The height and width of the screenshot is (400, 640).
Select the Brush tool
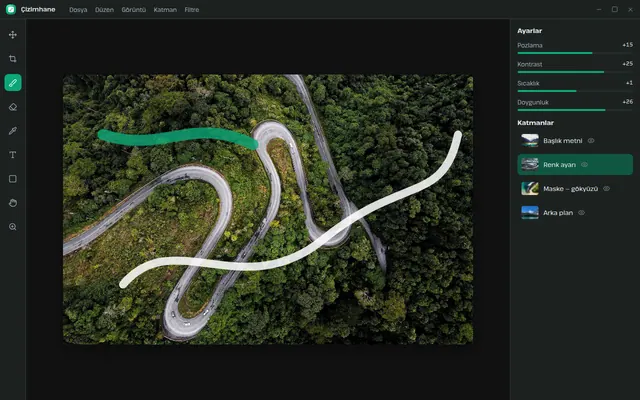pyautogui.click(x=13, y=83)
